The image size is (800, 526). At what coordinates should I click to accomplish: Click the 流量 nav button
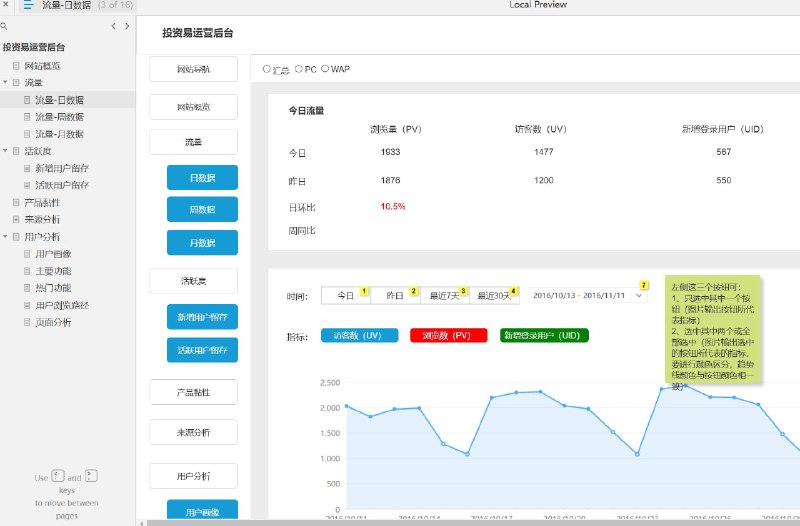pyautogui.click(x=193, y=142)
